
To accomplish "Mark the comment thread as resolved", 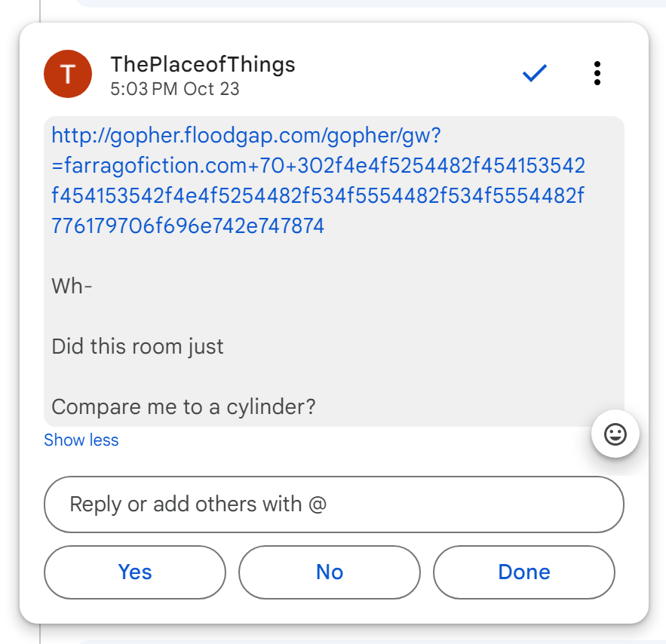I will 534,73.
